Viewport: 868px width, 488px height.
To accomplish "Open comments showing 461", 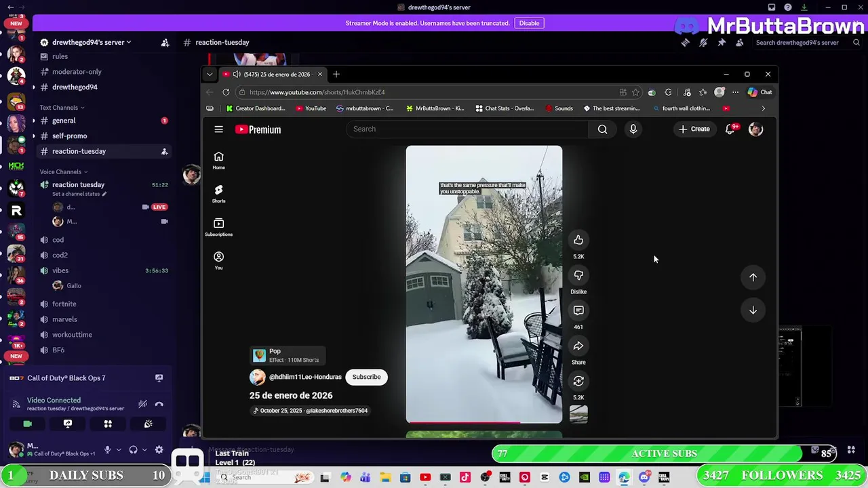I will click(x=578, y=310).
